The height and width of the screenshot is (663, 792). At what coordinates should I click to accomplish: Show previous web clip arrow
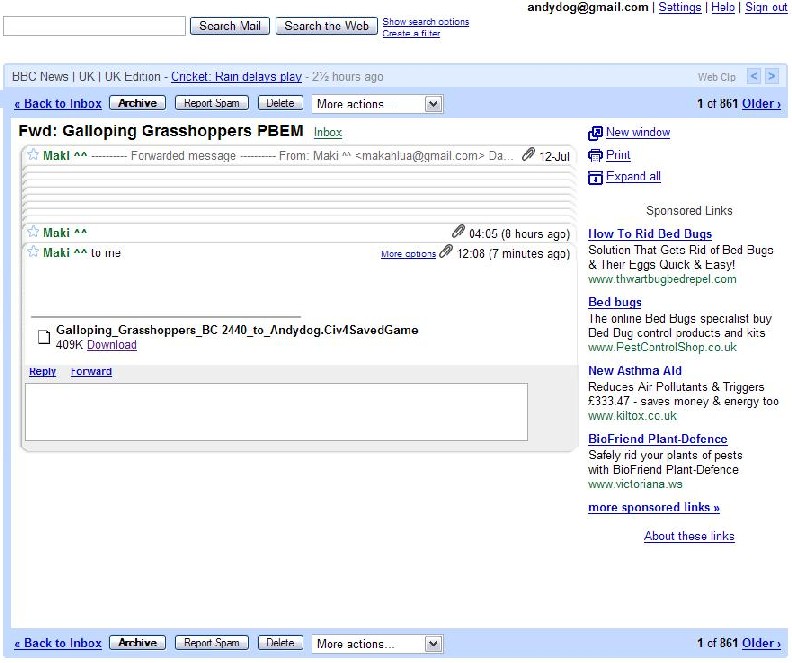754,76
